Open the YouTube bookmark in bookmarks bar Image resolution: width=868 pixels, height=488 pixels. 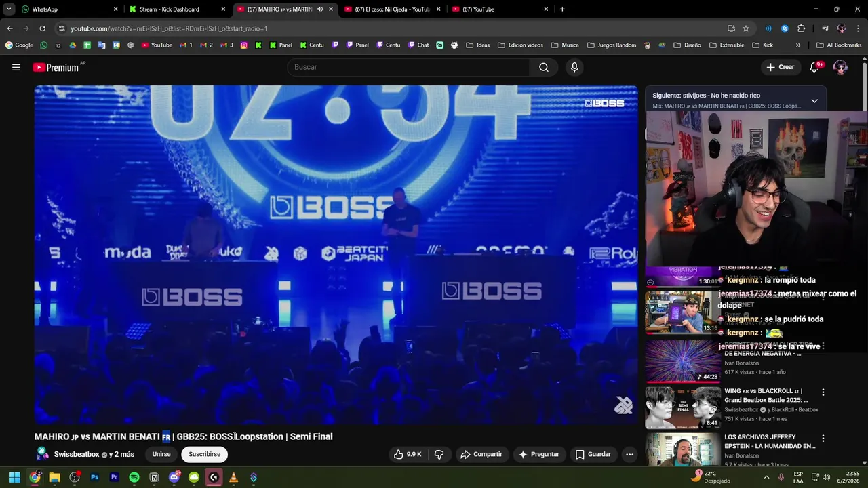(157, 45)
